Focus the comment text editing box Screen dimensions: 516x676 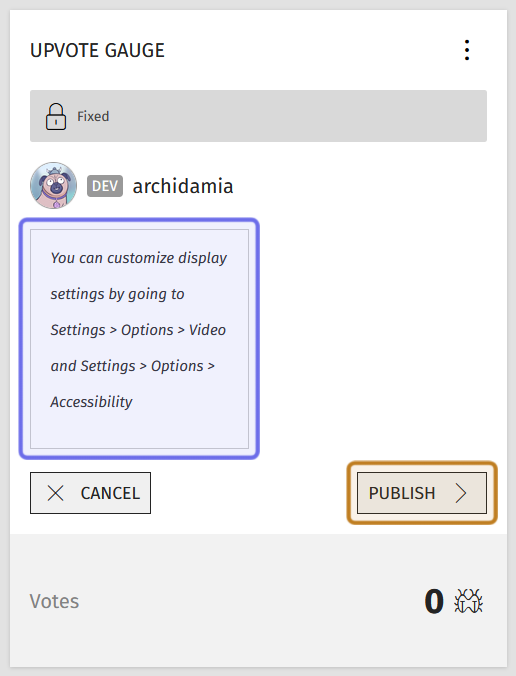[139, 339]
